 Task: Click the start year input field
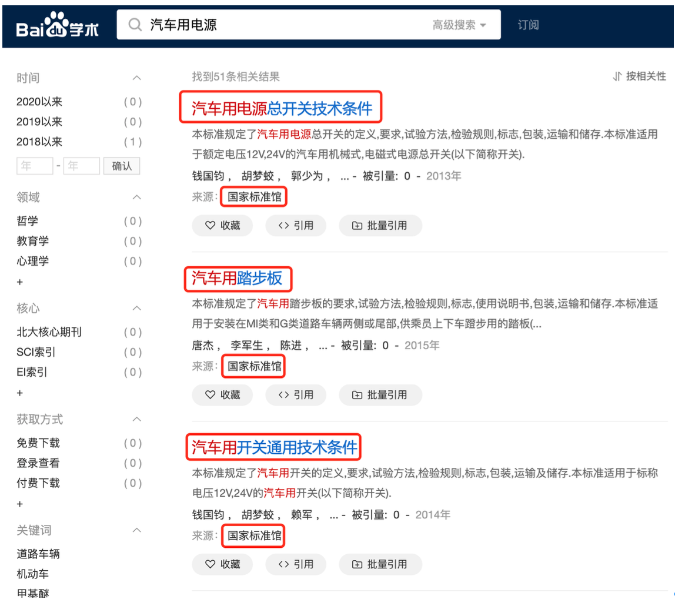pos(35,166)
